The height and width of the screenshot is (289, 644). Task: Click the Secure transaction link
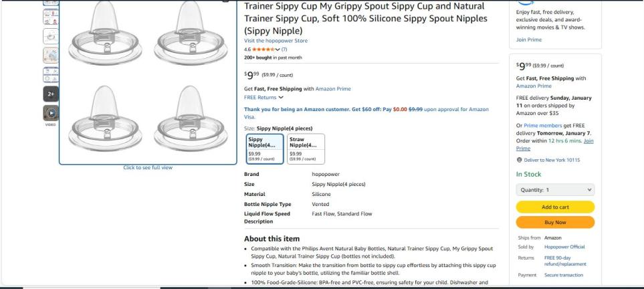[x=564, y=275]
